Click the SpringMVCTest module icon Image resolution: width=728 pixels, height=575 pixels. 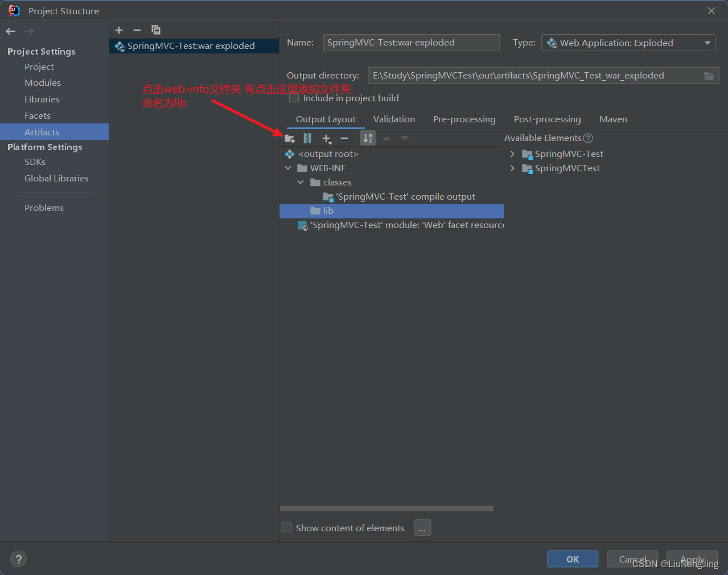(527, 168)
